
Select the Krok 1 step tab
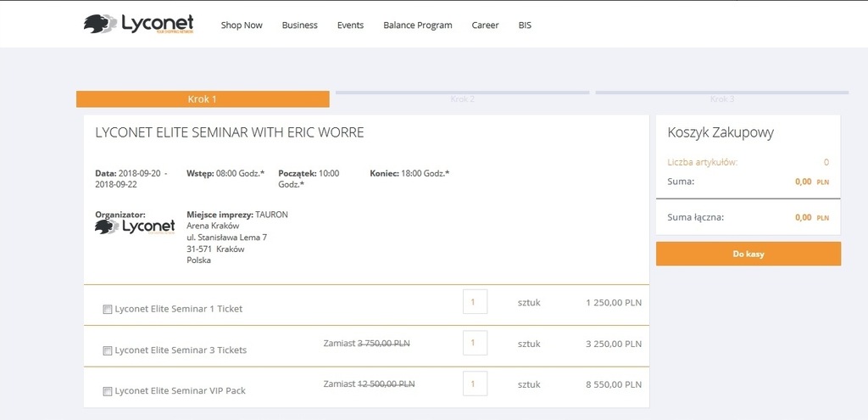[203, 99]
